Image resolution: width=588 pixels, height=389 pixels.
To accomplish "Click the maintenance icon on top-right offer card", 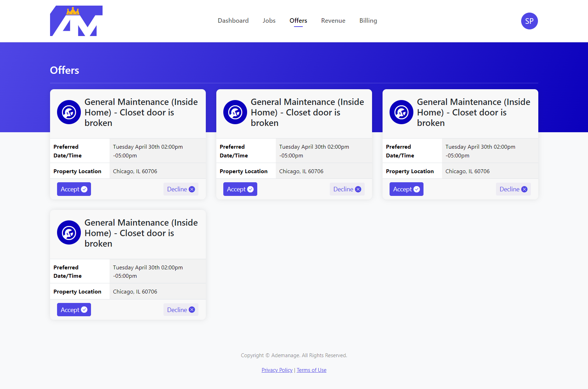I will pos(401,112).
